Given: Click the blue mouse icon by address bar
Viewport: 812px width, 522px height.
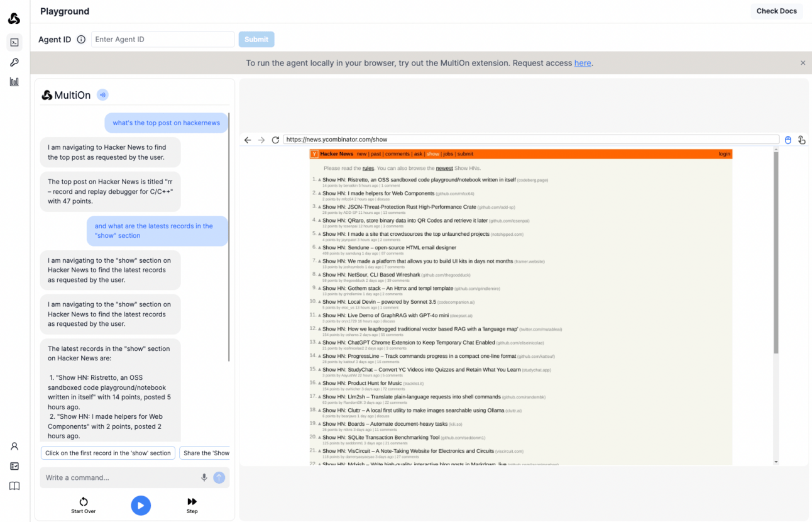Looking at the screenshot, I should tap(788, 140).
